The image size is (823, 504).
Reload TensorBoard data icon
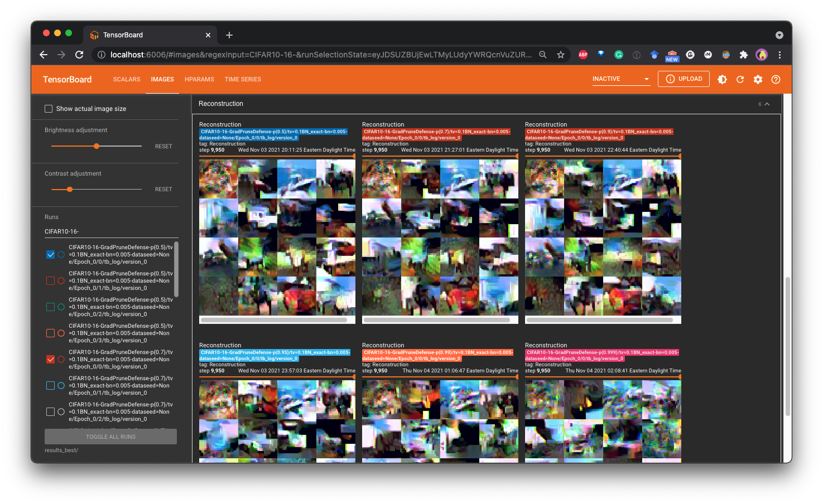click(x=740, y=79)
